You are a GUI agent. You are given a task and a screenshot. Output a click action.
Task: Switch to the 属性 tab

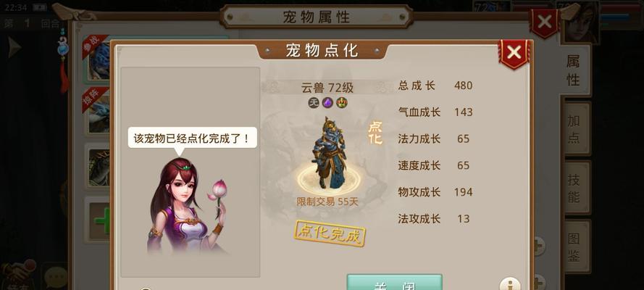click(x=574, y=70)
